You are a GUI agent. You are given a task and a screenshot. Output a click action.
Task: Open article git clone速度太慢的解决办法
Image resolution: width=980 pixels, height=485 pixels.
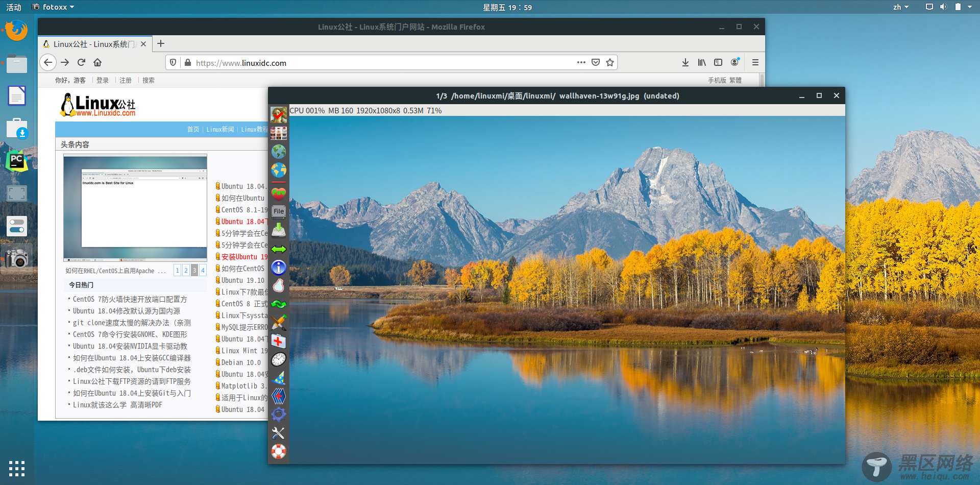tap(132, 323)
